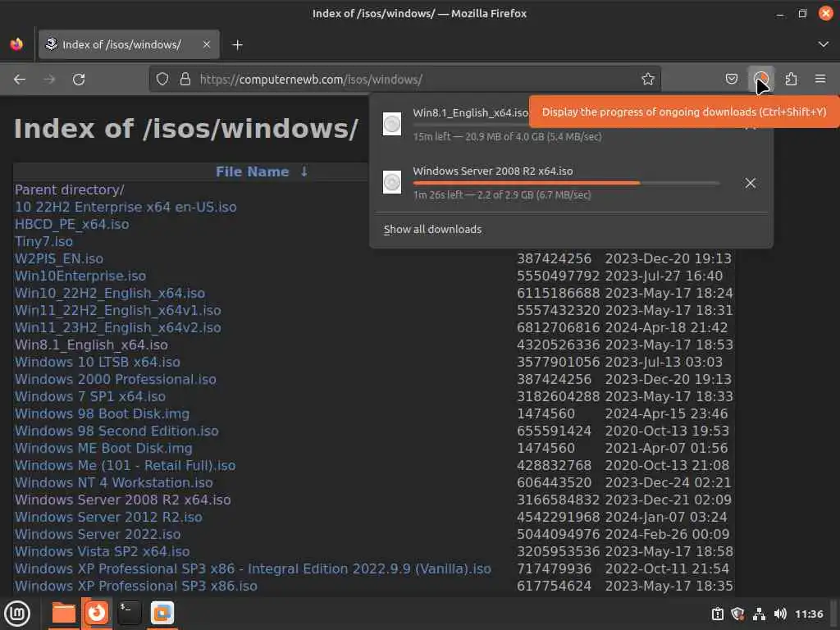The image size is (840, 630).
Task: Toggle the File Name sort direction arrow
Action: (304, 171)
